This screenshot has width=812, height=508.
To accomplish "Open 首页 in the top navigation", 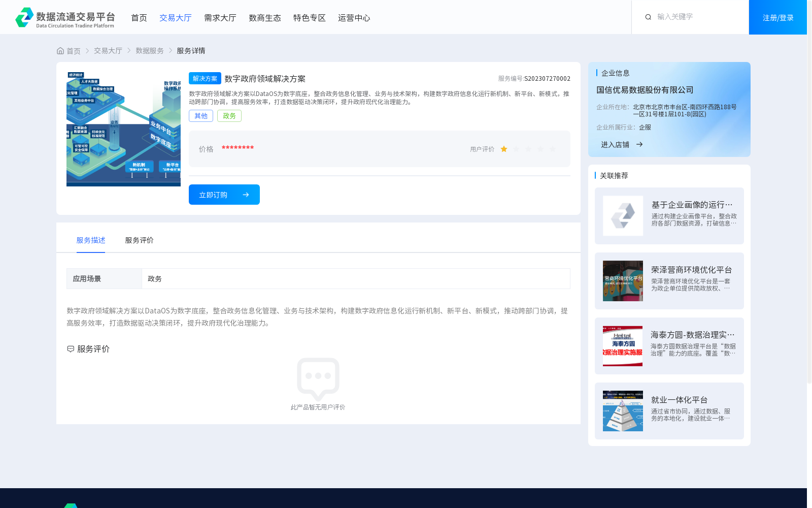I will pyautogui.click(x=139, y=18).
